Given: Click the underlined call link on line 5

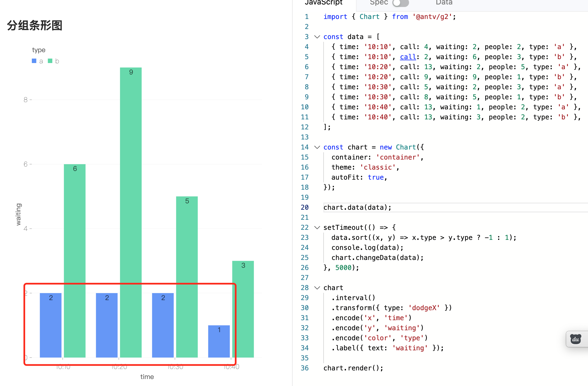Looking at the screenshot, I should click(408, 57).
